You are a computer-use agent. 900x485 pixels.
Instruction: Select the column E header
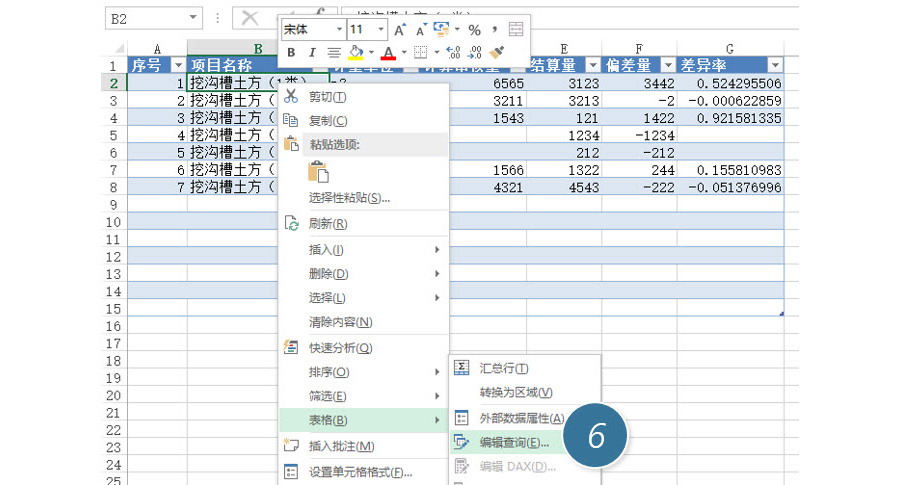point(564,49)
